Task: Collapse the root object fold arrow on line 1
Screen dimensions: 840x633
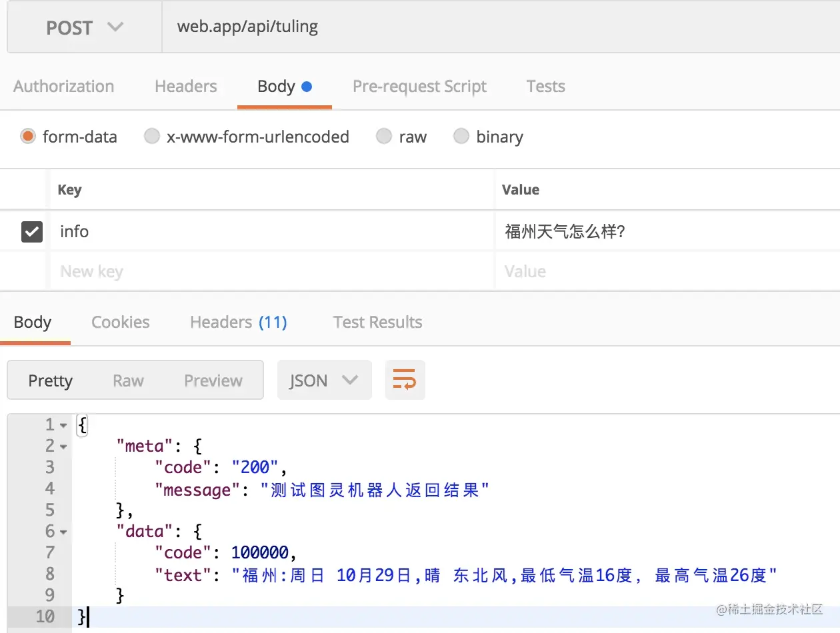Action: 63,425
